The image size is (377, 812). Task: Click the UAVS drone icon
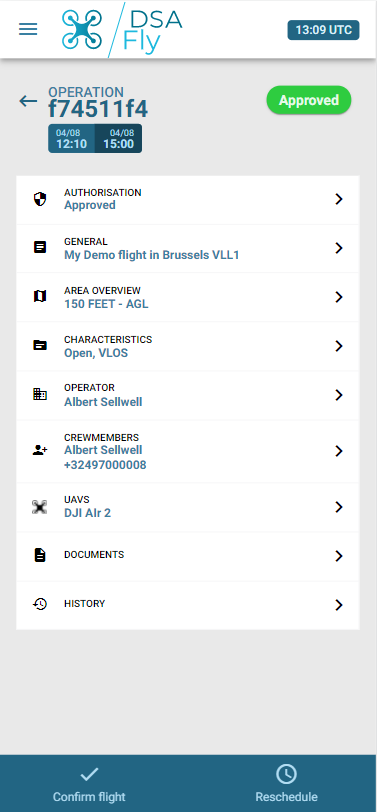(40, 507)
